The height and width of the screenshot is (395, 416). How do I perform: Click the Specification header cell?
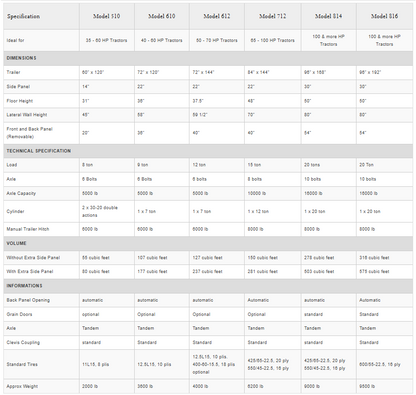tap(41, 16)
